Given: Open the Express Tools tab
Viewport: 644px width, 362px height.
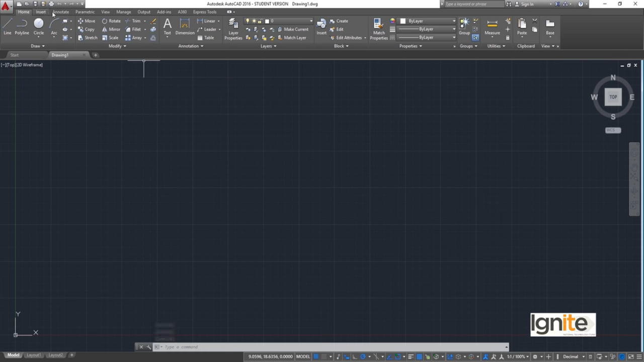Looking at the screenshot, I should [205, 12].
